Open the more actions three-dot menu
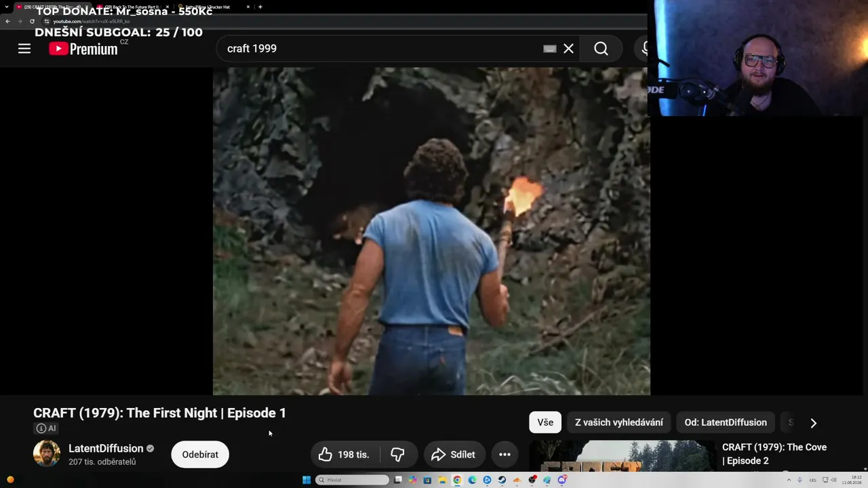This screenshot has height=488, width=868. tap(505, 454)
